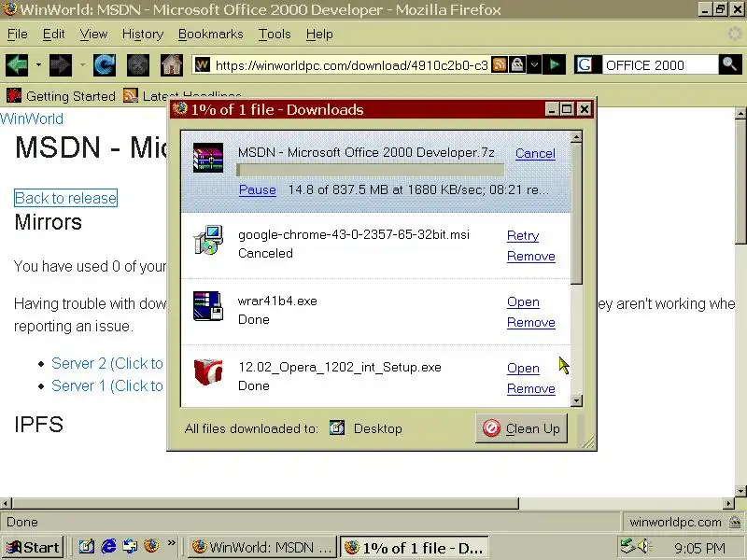747x560 pixels.
Task: Click the Downloads list scroll down arrow
Action: (x=576, y=400)
